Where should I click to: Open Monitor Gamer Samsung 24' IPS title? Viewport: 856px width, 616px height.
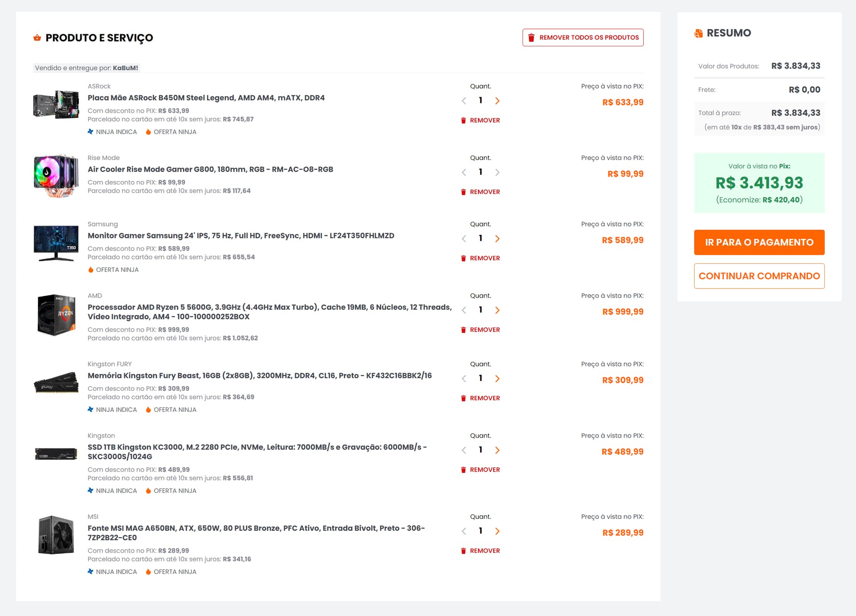[x=241, y=236]
